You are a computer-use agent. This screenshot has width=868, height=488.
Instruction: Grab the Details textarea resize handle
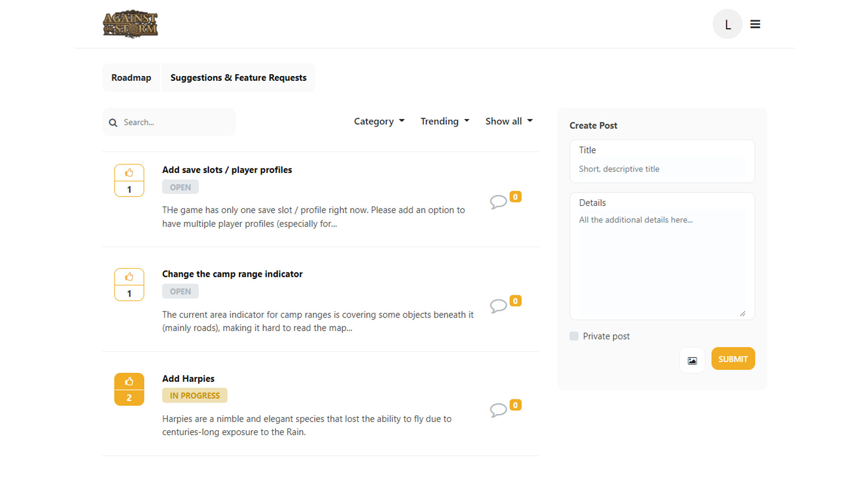742,314
